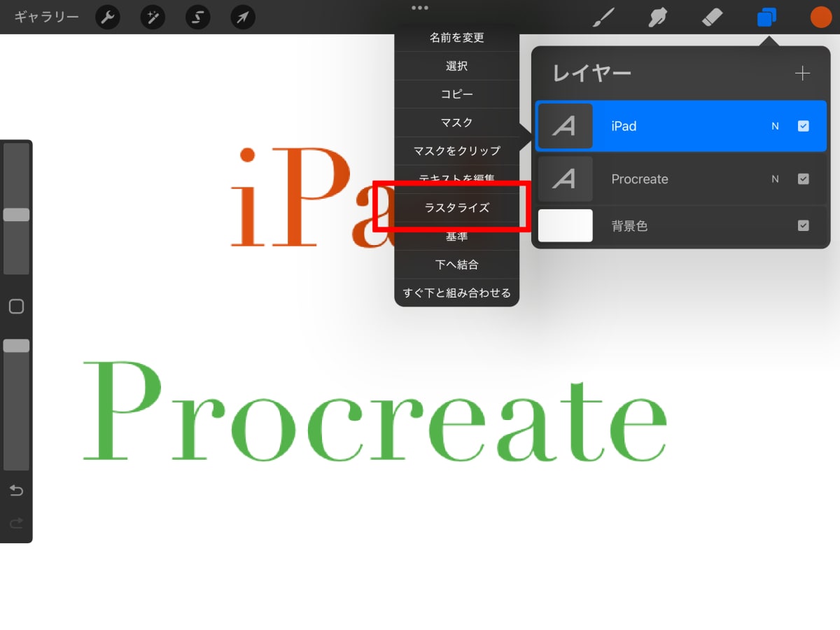This screenshot has width=840, height=630.
Task: Select the Eraser tool
Action: pos(712,17)
